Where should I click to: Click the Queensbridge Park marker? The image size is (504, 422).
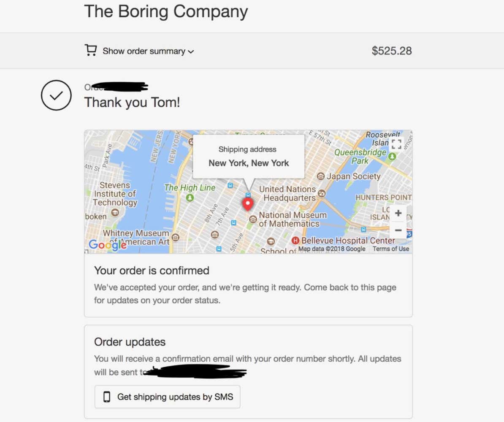[x=392, y=157]
